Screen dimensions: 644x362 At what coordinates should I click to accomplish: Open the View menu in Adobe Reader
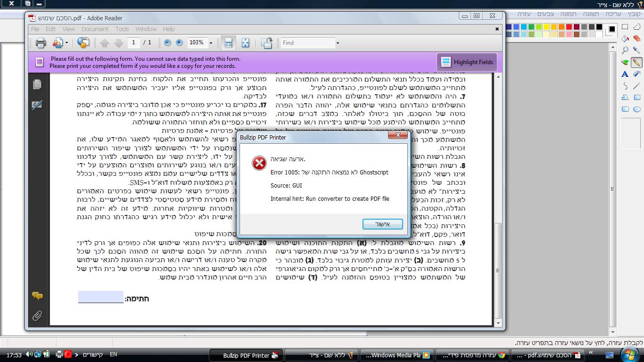coord(69,29)
